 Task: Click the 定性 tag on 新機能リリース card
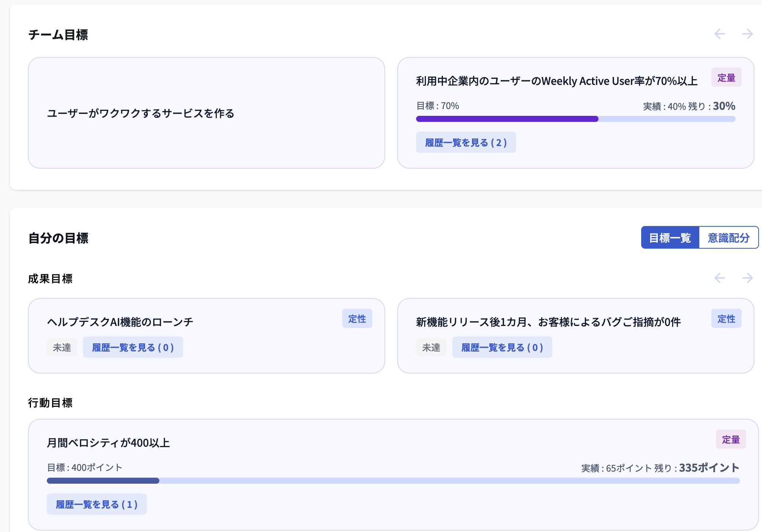727,318
